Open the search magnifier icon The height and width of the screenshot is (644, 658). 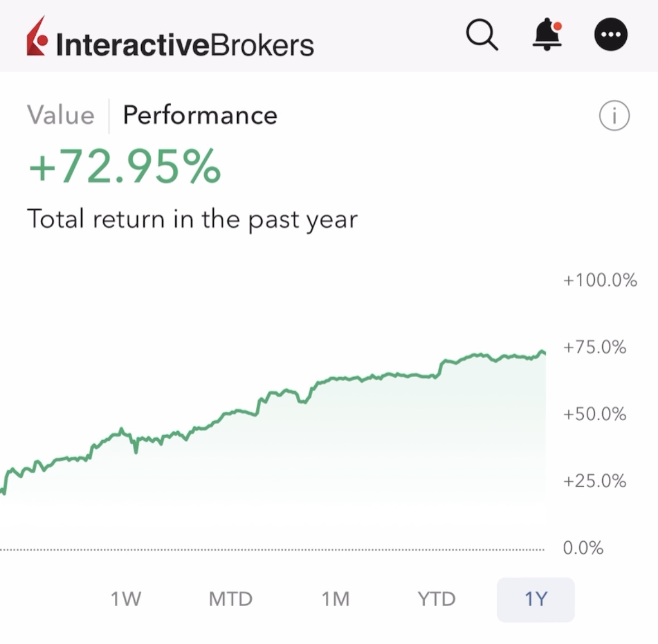[482, 35]
